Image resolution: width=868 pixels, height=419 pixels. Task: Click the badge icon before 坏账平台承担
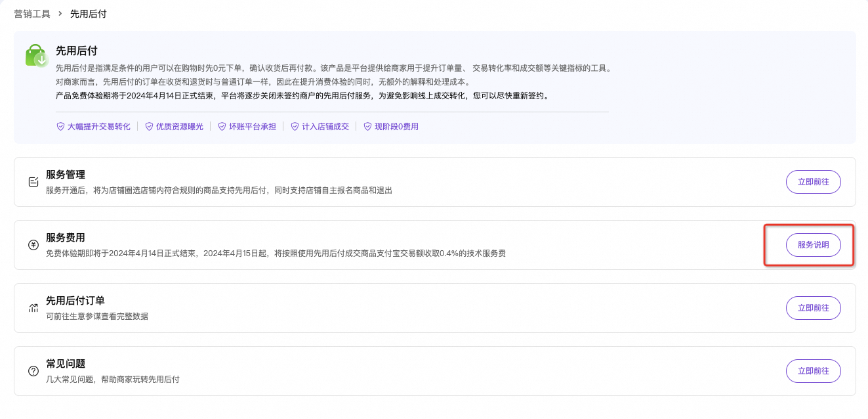(x=221, y=126)
